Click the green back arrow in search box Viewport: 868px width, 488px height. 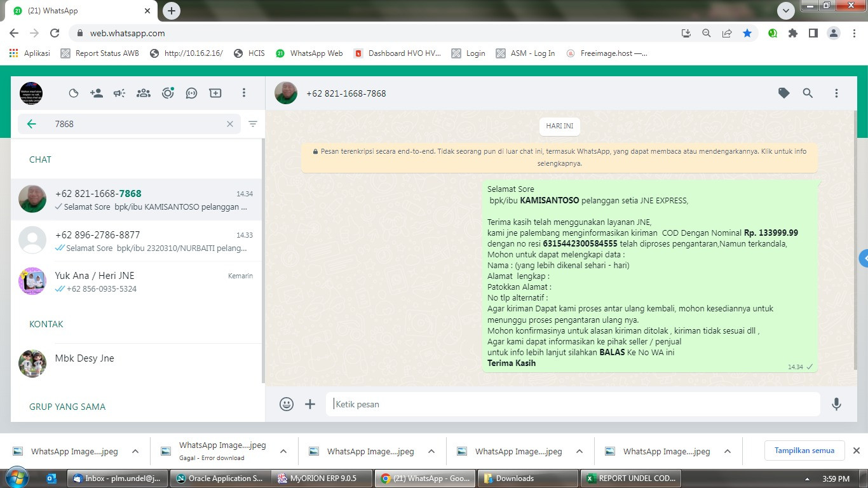[x=31, y=124]
